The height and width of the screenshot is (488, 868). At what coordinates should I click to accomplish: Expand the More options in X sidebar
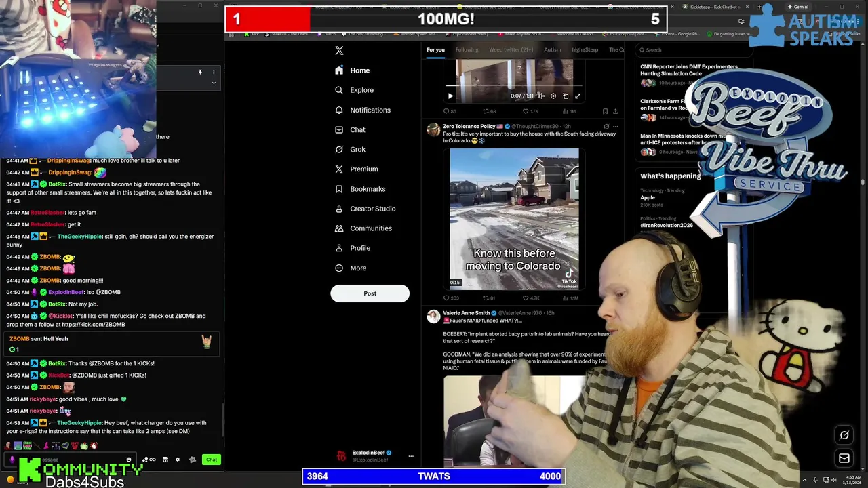click(351, 268)
